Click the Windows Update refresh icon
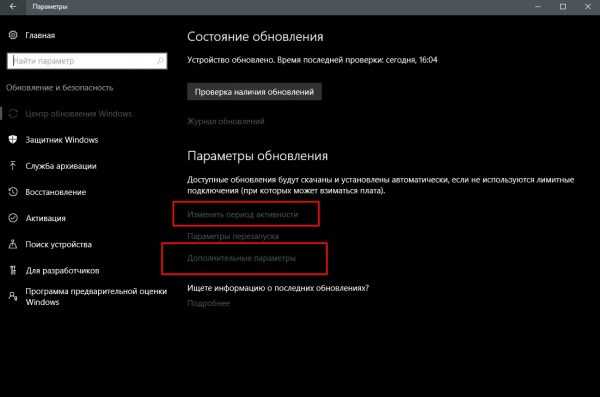Viewport: 600px width, 397px height. pos(13,114)
